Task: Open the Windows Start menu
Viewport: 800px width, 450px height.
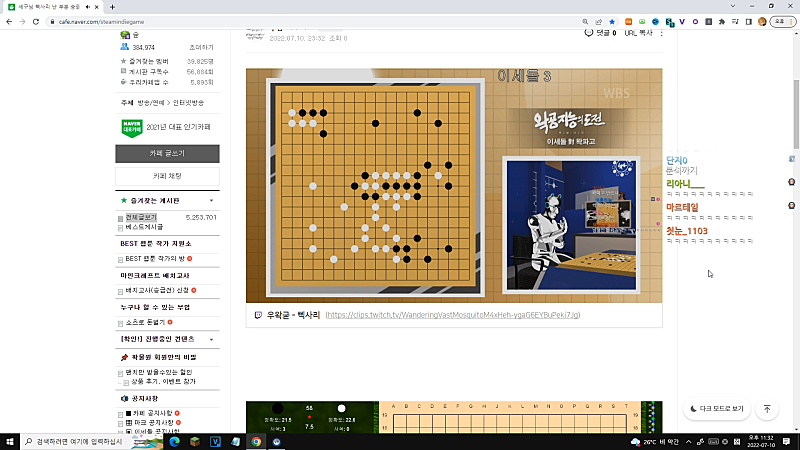Action: (x=10, y=442)
